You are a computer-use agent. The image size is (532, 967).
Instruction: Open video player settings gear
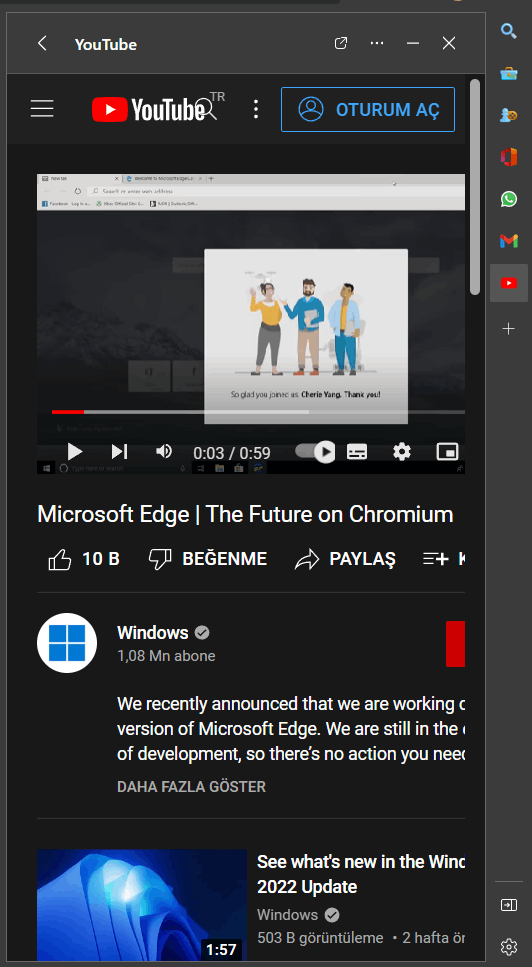pyautogui.click(x=402, y=452)
